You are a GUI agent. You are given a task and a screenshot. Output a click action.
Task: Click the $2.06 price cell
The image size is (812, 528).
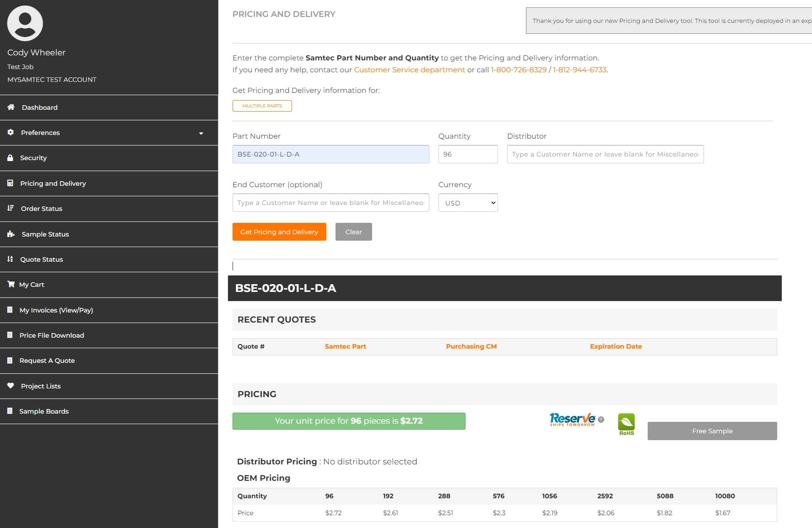(x=606, y=513)
